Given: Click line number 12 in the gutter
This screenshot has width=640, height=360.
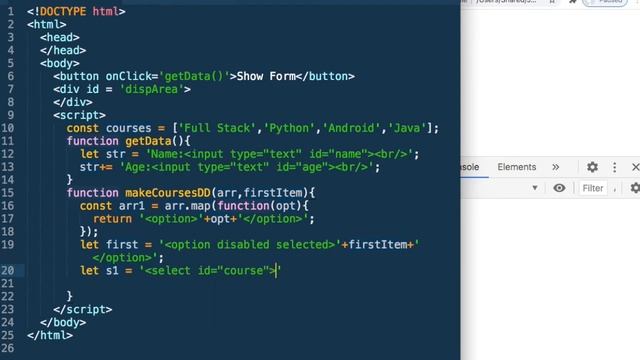Looking at the screenshot, I should (7, 154).
